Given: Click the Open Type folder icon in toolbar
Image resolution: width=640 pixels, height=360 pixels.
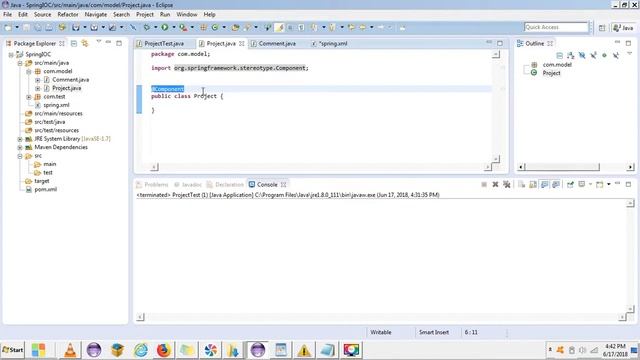Looking at the screenshot, I should 235,27.
